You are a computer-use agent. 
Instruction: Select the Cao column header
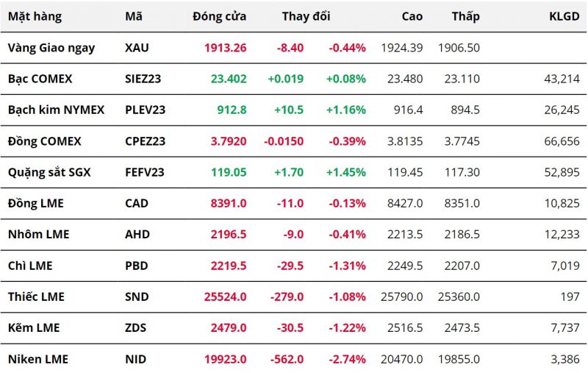[x=412, y=16]
